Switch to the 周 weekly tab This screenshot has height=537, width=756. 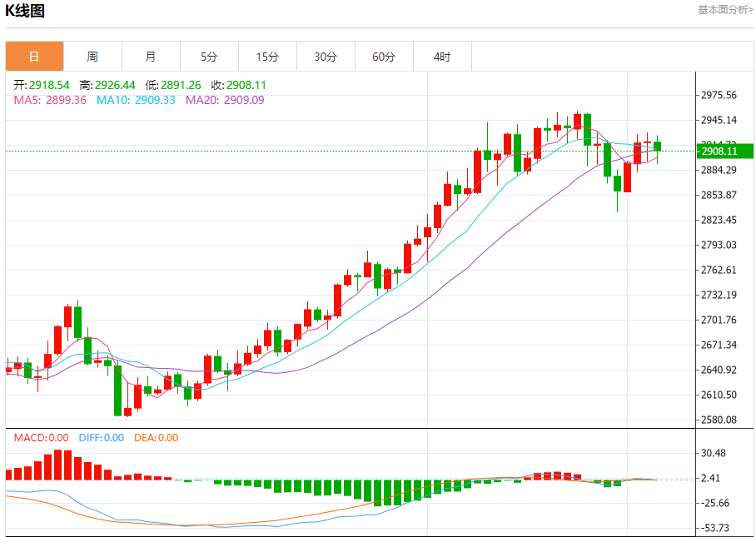tap(92, 57)
